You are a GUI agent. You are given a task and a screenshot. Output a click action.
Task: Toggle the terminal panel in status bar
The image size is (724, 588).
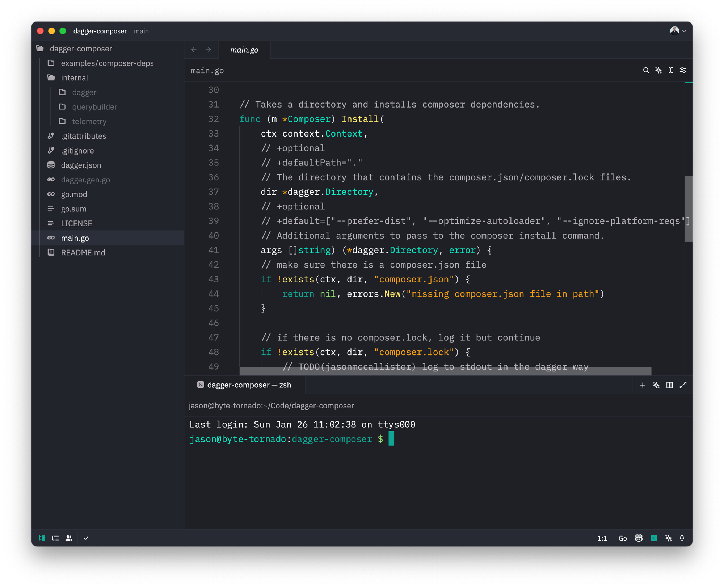pyautogui.click(x=654, y=538)
